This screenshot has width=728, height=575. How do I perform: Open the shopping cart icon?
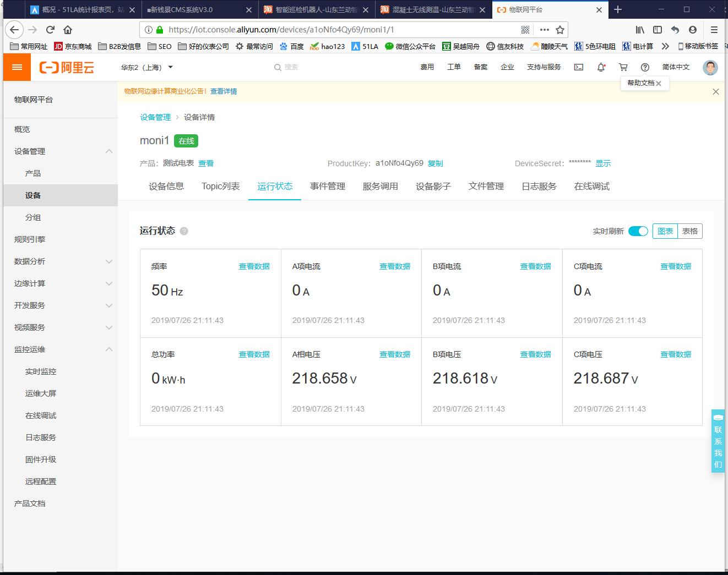click(623, 67)
